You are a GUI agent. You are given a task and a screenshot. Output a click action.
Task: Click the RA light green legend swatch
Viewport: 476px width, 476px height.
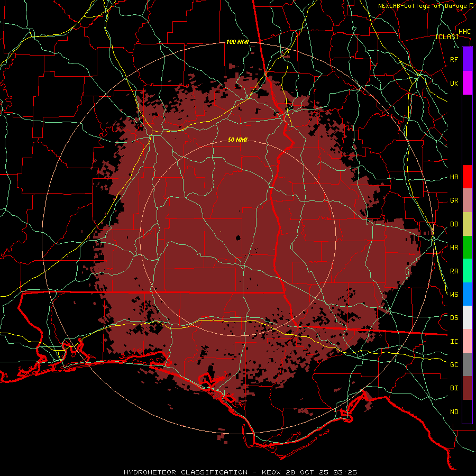point(467,271)
